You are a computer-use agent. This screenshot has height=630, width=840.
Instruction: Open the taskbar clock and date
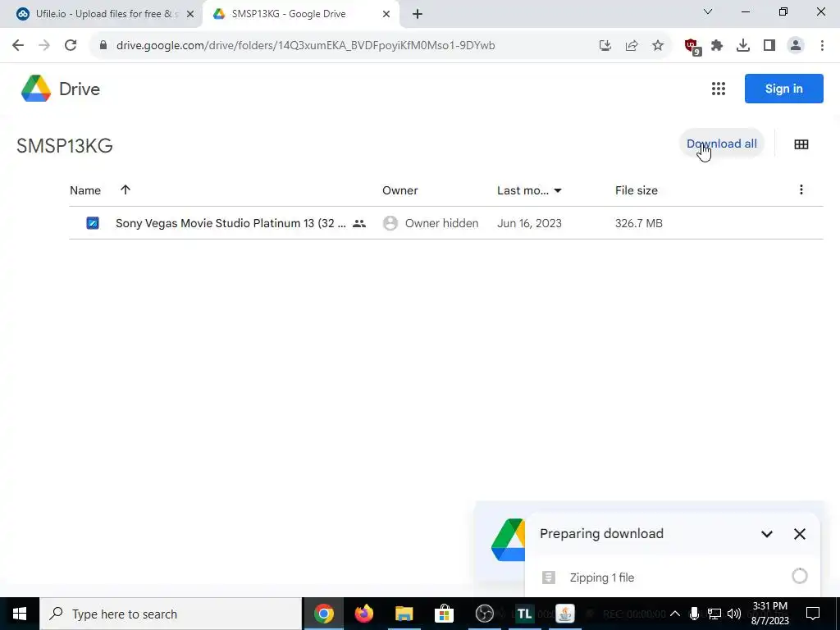click(770, 614)
